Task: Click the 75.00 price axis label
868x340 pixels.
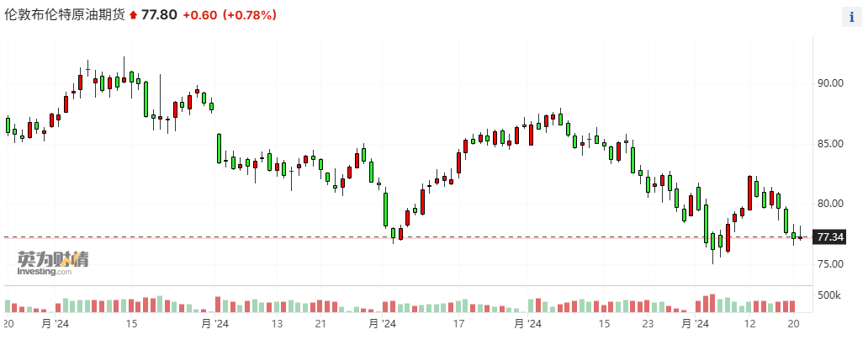Action: pos(830,264)
